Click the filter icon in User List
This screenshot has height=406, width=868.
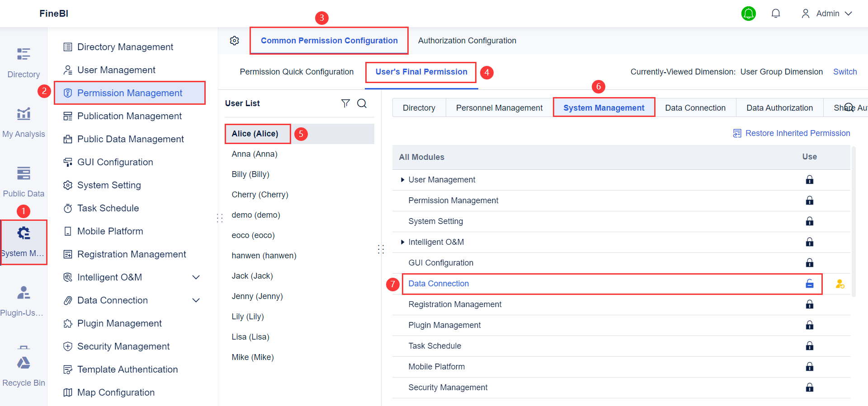click(345, 103)
